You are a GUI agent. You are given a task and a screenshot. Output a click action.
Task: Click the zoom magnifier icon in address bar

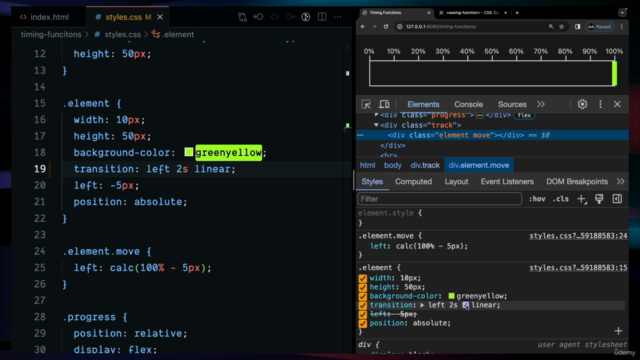551,27
